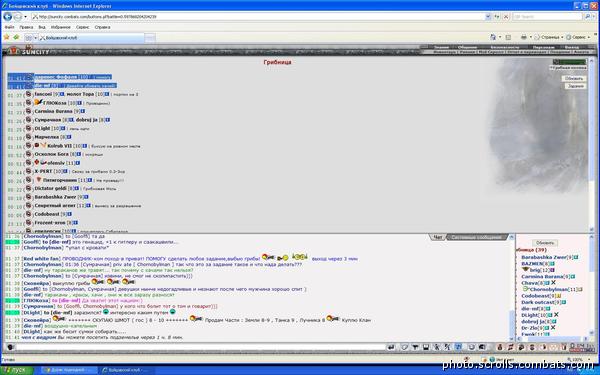Click the Выход game menu item
Image resolution: width=600 pixels, height=375 pixels.
pos(572,47)
